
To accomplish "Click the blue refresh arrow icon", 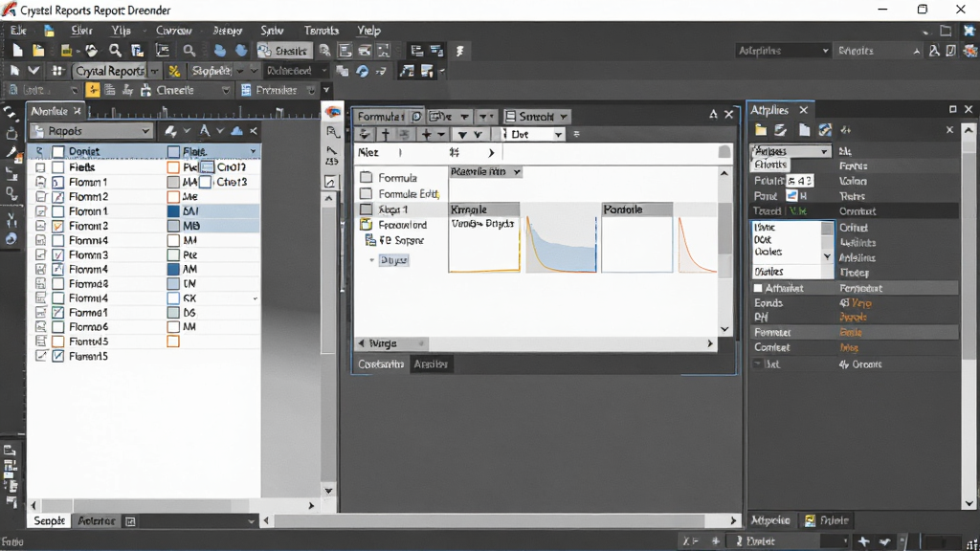I will click(362, 71).
